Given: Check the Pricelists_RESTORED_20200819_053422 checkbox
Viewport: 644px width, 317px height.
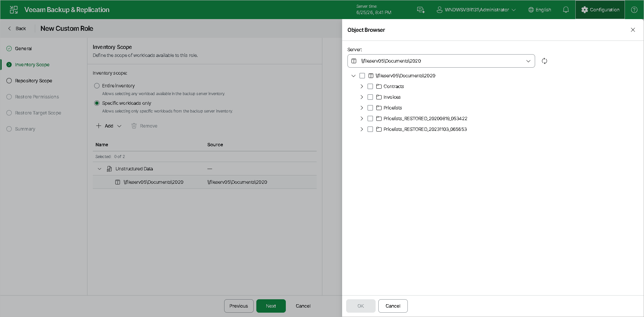Looking at the screenshot, I should point(370,118).
